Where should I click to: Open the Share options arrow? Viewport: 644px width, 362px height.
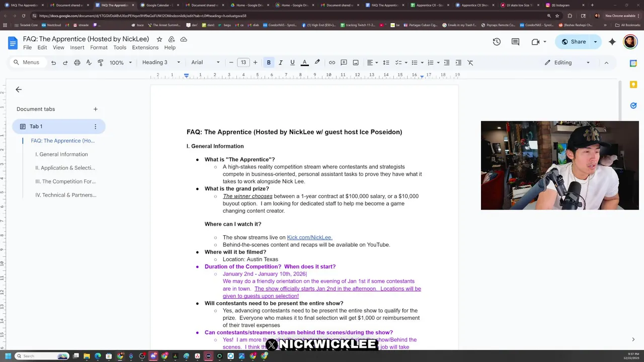click(595, 42)
